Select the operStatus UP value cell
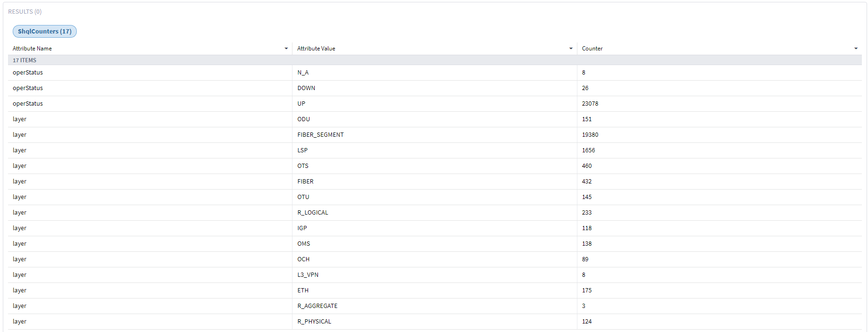The image size is (868, 332). pyautogui.click(x=301, y=104)
